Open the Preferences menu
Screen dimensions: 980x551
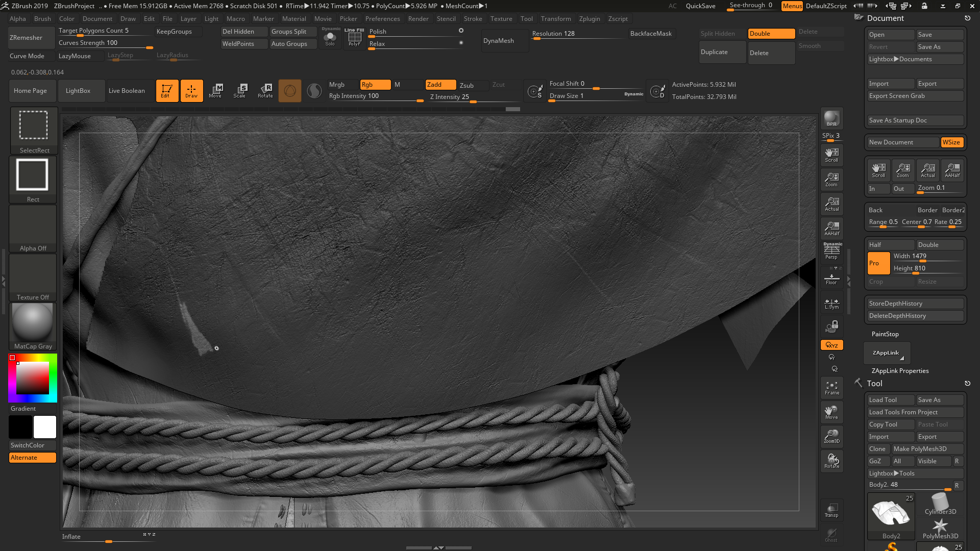click(382, 19)
